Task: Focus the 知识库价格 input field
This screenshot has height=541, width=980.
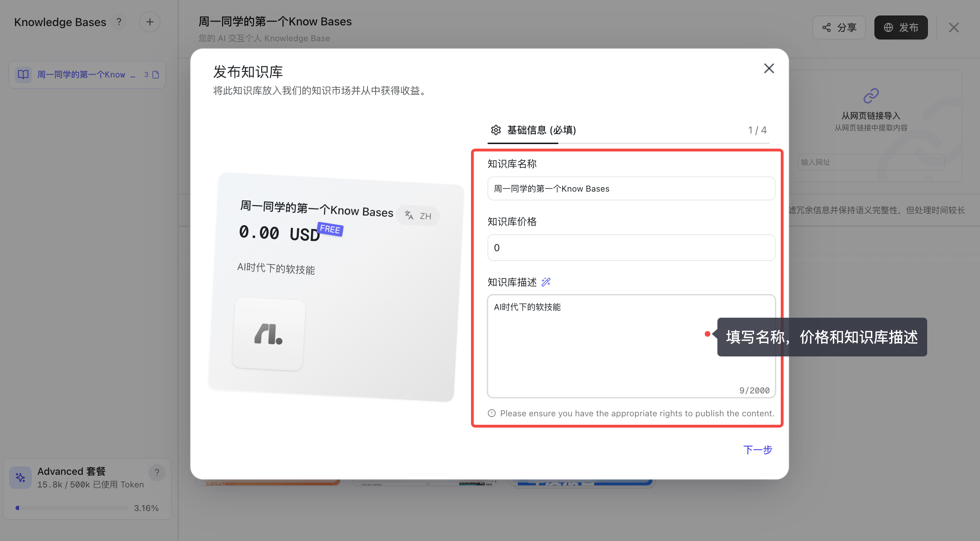Action: [631, 248]
